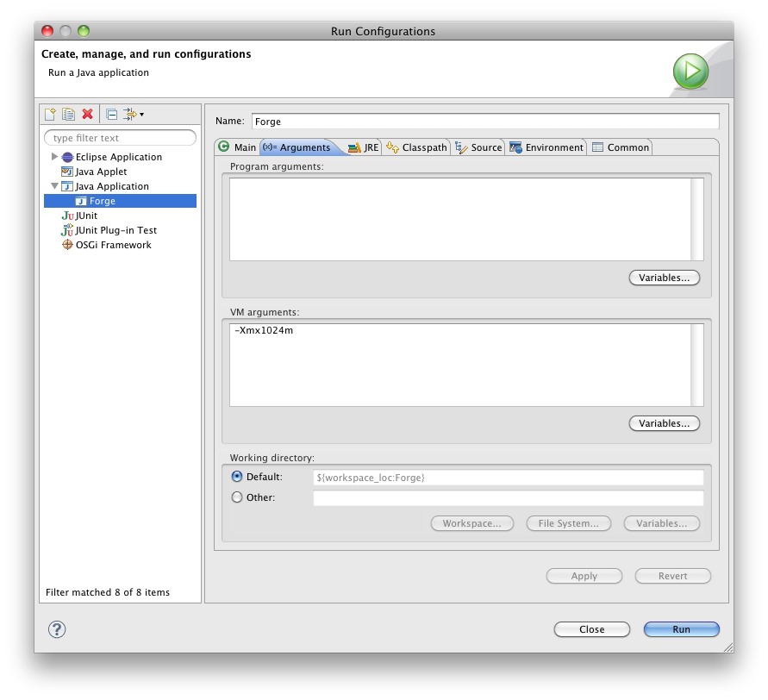This screenshot has width=768, height=700.
Task: Click Variables button under Program arguments
Action: pos(664,278)
